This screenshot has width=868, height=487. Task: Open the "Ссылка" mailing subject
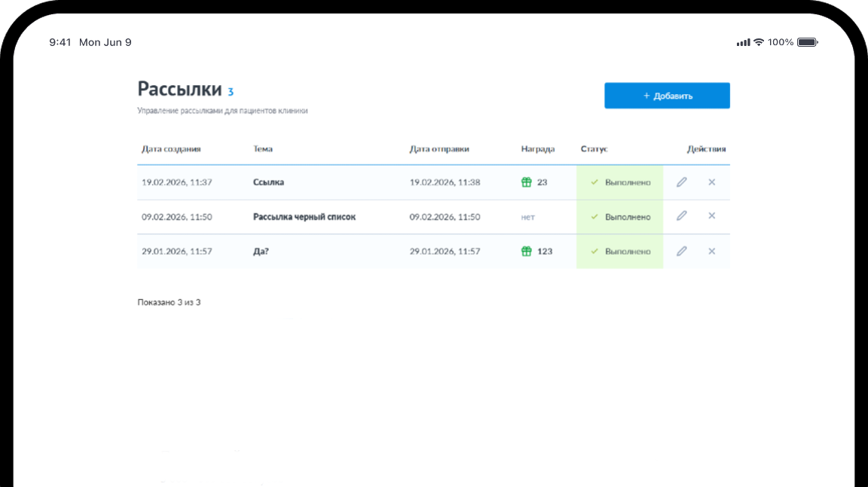tap(268, 182)
